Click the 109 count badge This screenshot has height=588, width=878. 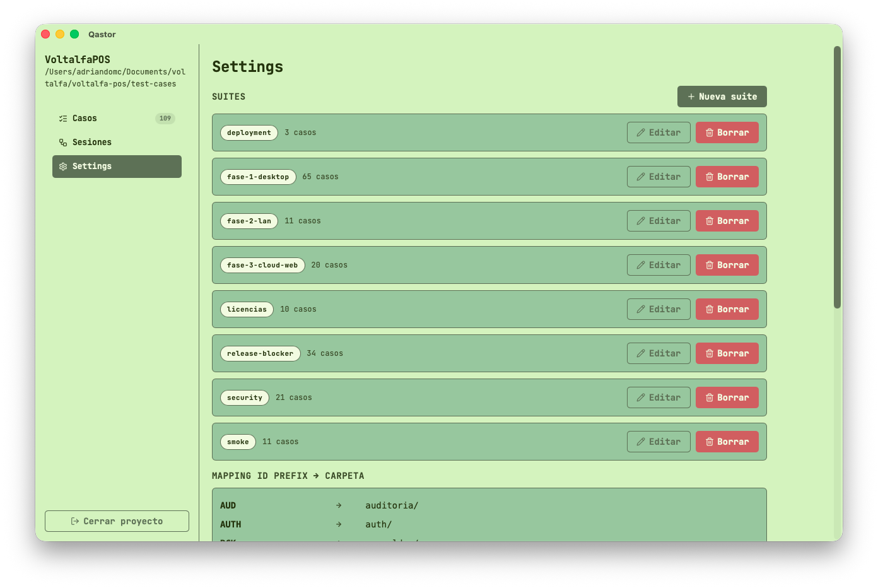pos(165,119)
